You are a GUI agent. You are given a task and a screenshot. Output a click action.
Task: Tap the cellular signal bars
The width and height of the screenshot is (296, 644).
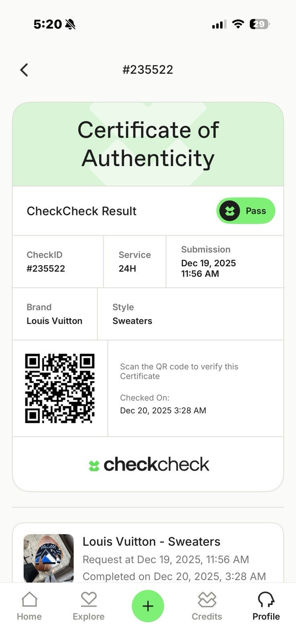pyautogui.click(x=219, y=25)
